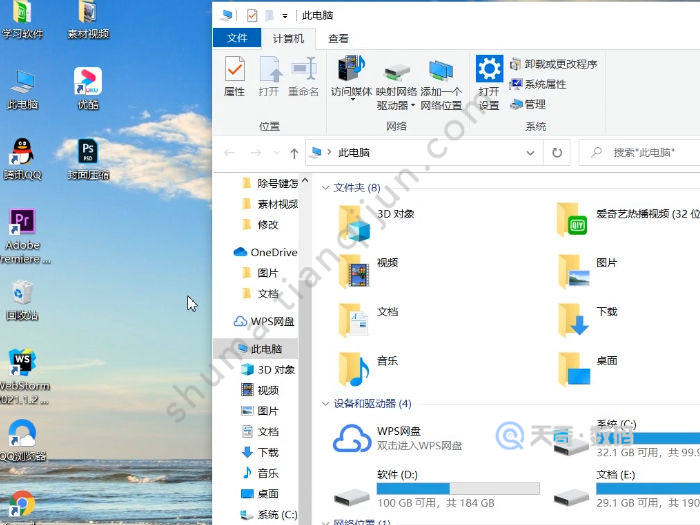Select 系统 (C:) in navigation pane
700x525 pixels.
click(269, 514)
